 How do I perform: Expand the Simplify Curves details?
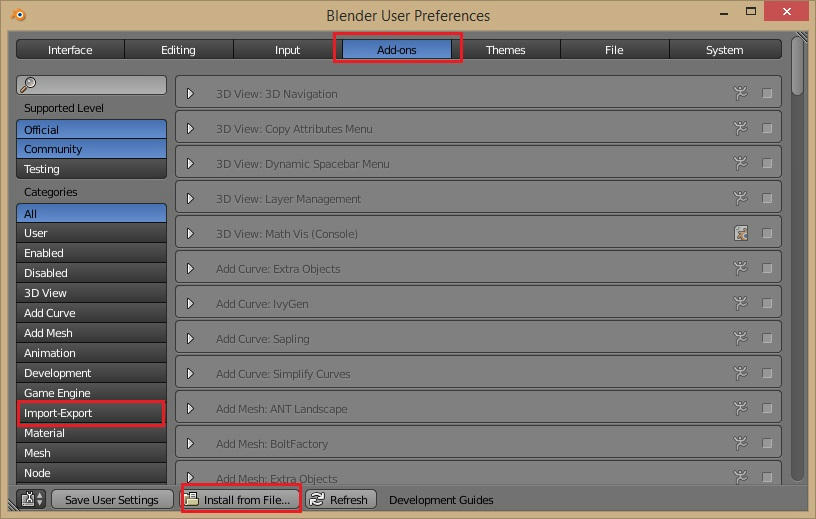[190, 374]
